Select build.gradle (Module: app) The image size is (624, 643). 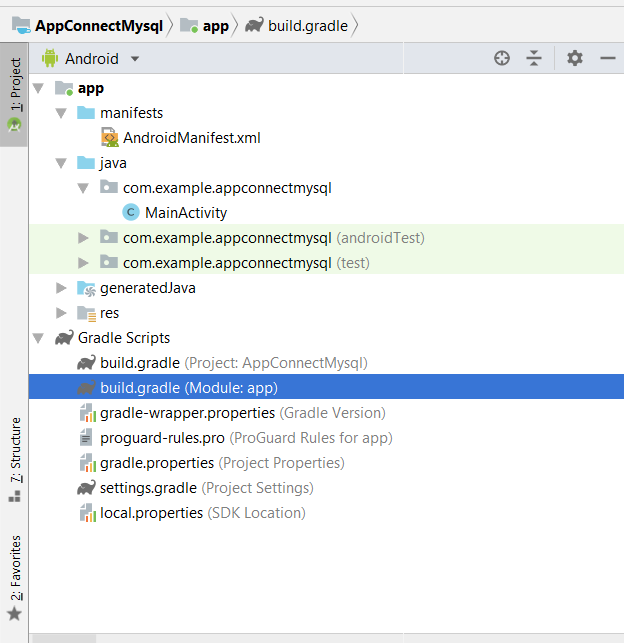(x=326, y=386)
